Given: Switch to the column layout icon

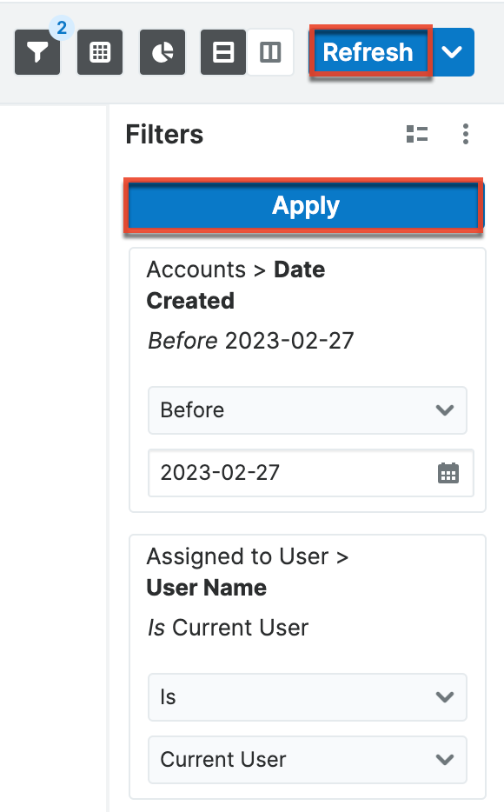Looking at the screenshot, I should [x=269, y=52].
